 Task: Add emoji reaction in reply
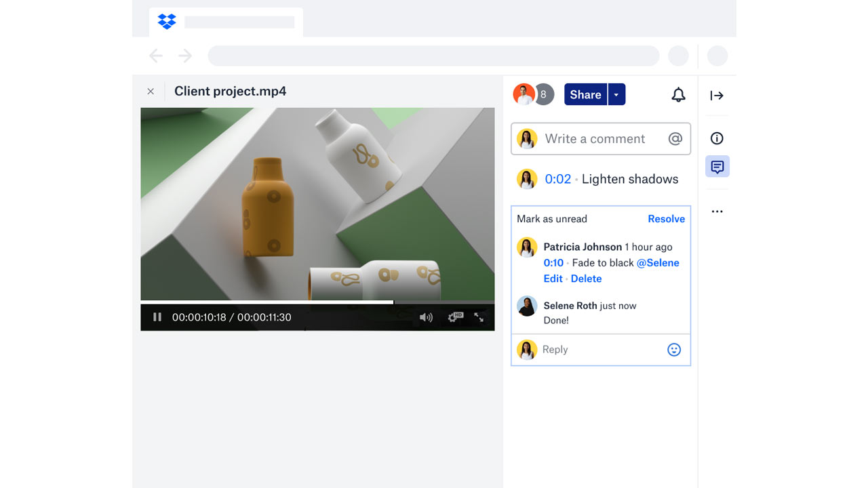(x=674, y=350)
